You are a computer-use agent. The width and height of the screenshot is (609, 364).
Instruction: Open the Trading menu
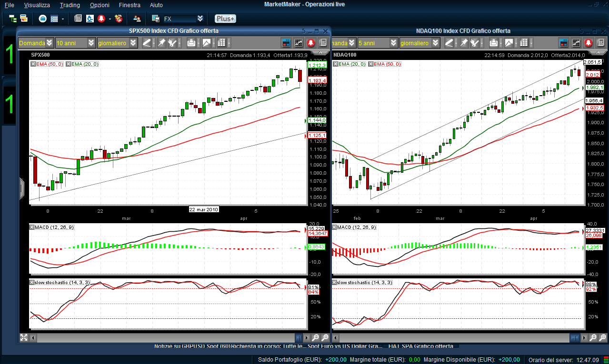coord(70,5)
